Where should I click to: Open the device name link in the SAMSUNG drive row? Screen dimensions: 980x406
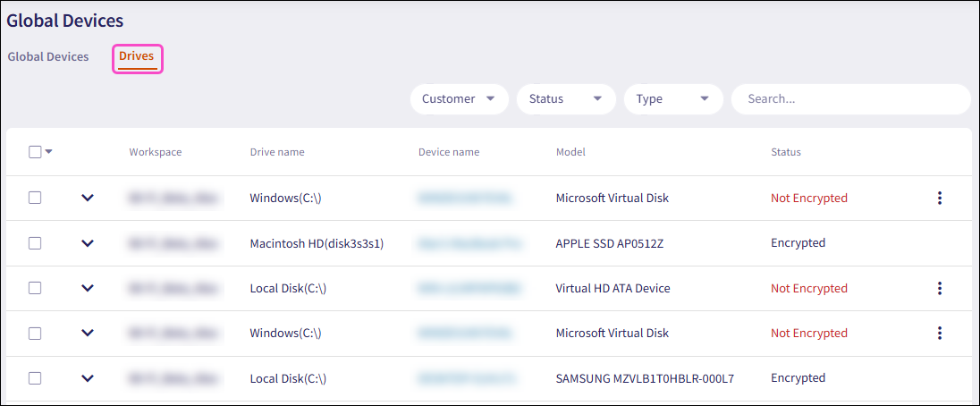[465, 378]
